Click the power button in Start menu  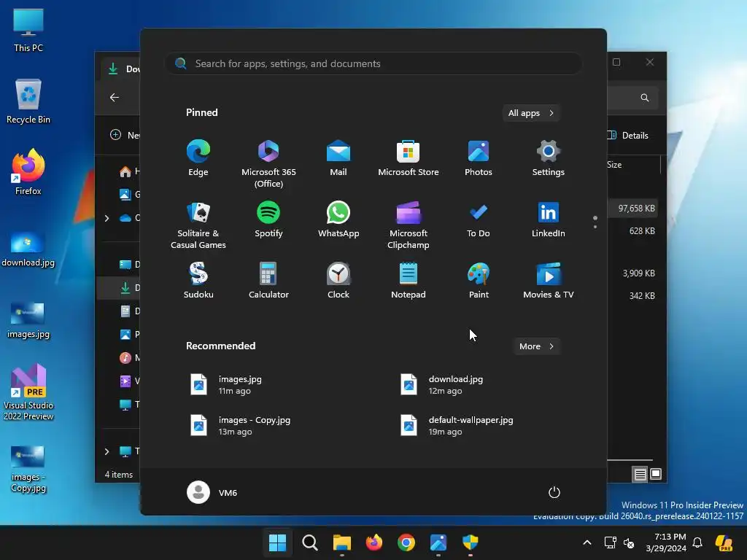coord(554,492)
